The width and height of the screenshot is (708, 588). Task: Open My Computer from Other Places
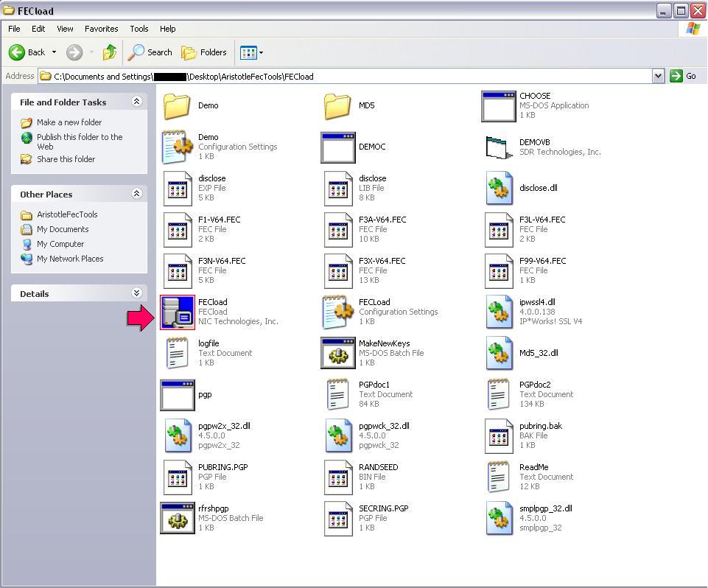pos(60,245)
